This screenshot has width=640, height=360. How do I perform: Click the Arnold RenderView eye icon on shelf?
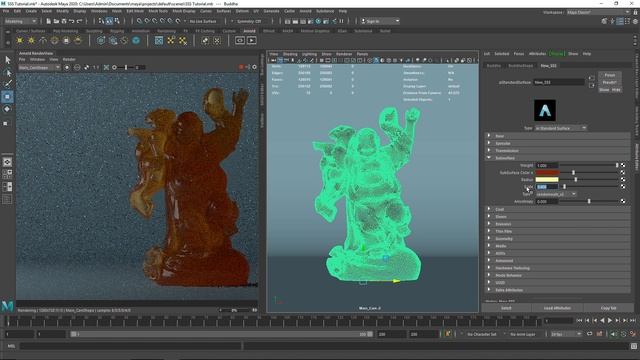240,40
